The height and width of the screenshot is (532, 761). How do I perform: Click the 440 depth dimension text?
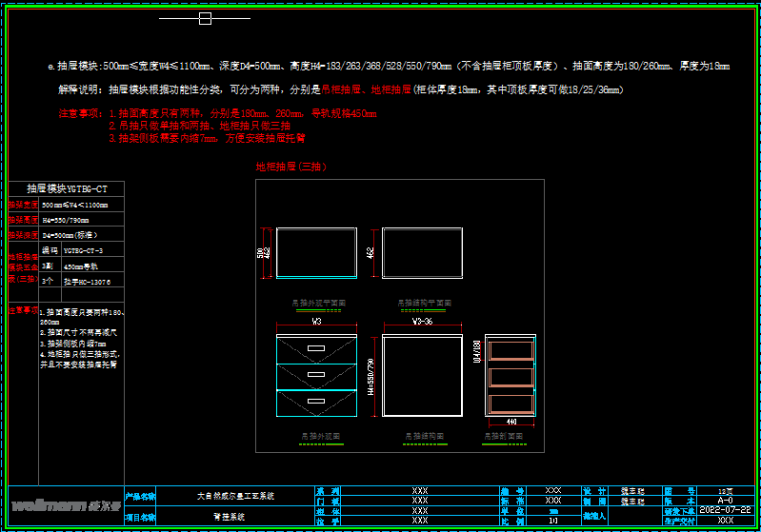click(511, 422)
